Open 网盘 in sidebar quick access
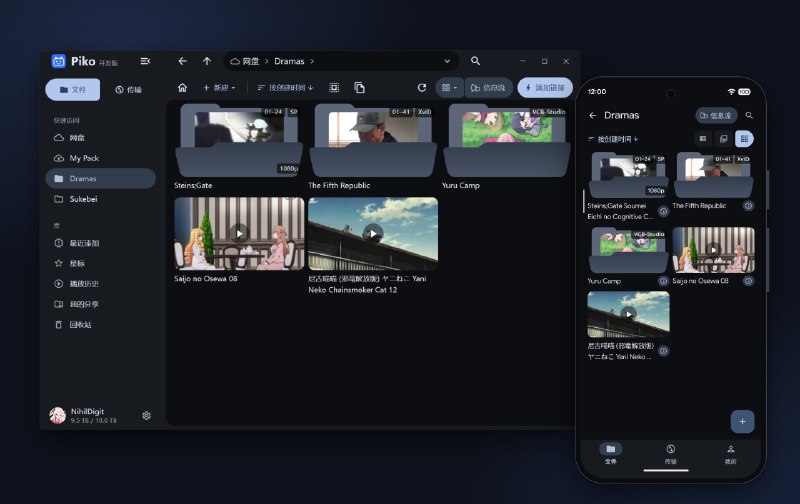Viewport: 800px width, 504px height. pyautogui.click(x=101, y=138)
